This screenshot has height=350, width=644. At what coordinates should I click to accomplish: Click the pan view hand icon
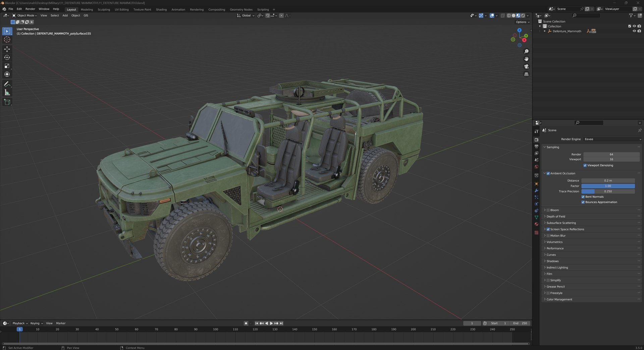coord(526,59)
